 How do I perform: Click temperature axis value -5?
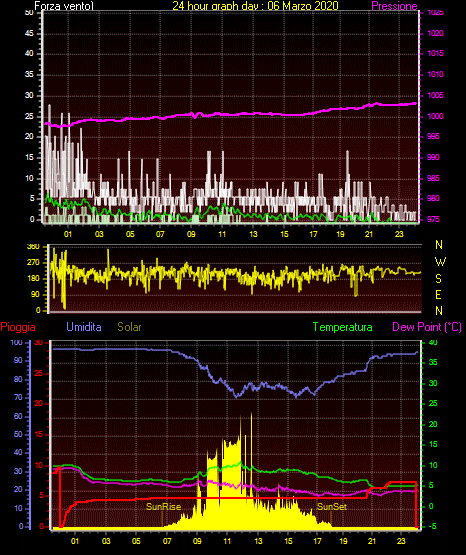tap(432, 527)
